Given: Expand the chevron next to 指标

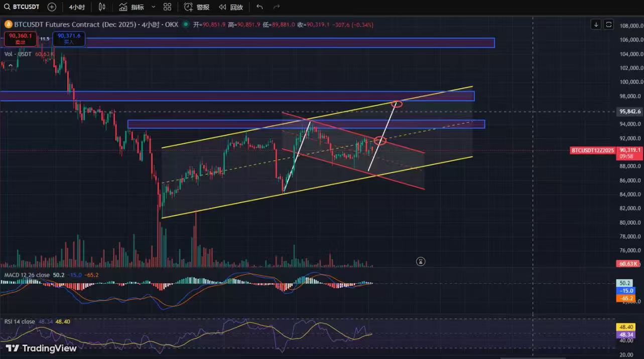Looking at the screenshot, I should (x=153, y=7).
